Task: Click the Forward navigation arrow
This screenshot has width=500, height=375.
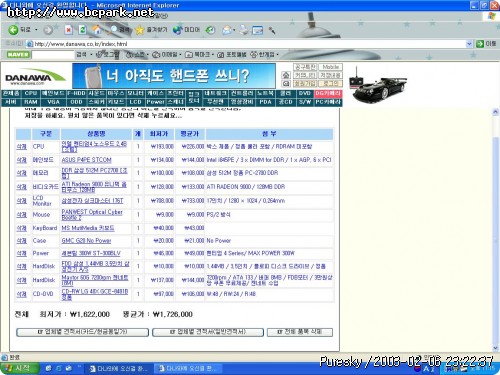Action: click(x=48, y=30)
